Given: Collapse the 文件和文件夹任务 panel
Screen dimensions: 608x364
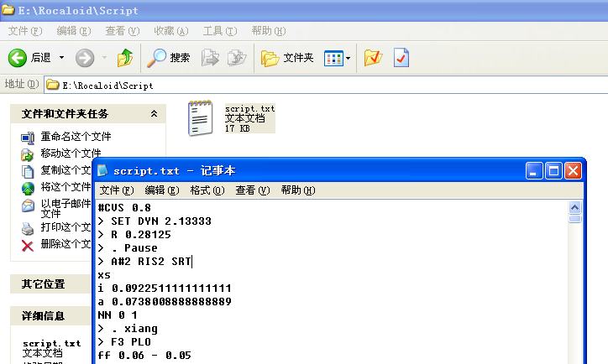Looking at the screenshot, I should 154,113.
